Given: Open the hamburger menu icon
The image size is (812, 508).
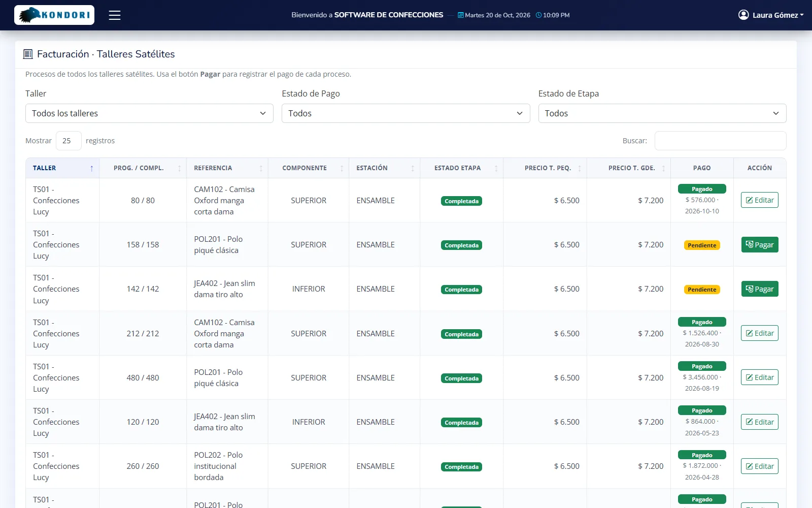Looking at the screenshot, I should (115, 15).
